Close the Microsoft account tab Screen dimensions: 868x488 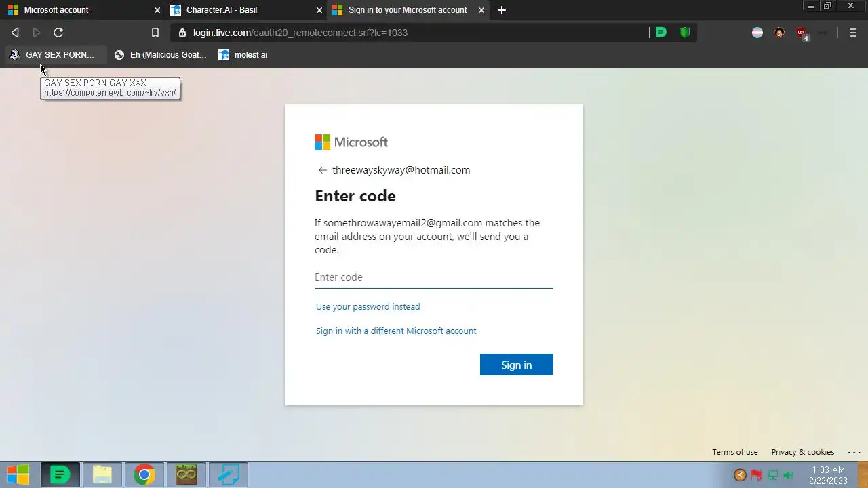(157, 10)
